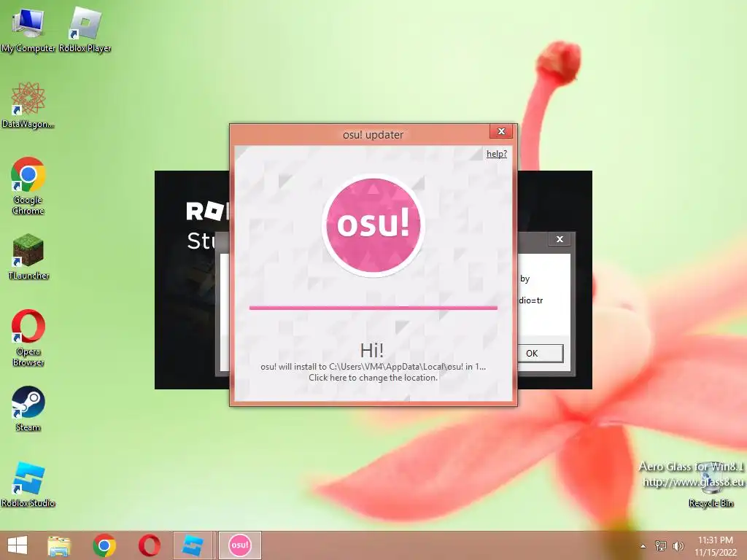Viewport: 747px width, 560px height.
Task: Click the pink installation progress bar
Action: click(373, 308)
